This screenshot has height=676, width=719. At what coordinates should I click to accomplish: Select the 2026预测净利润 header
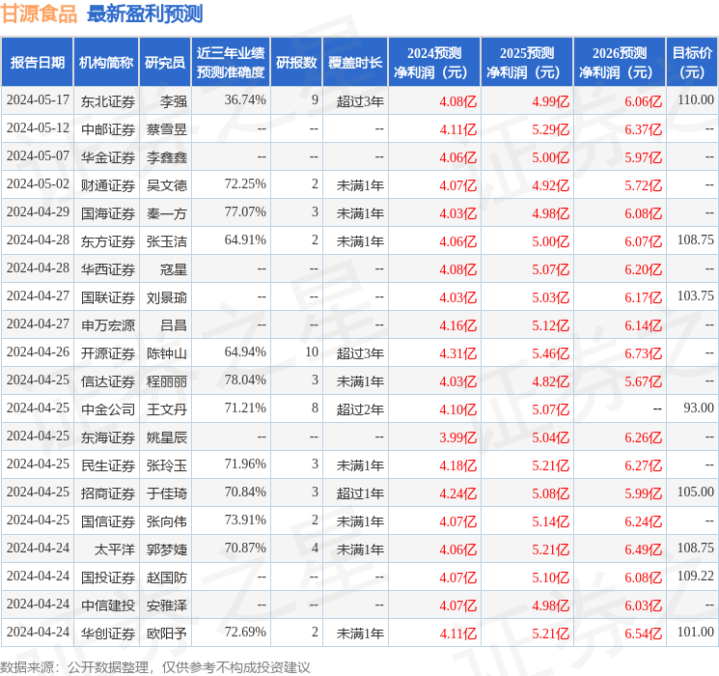coord(619,62)
